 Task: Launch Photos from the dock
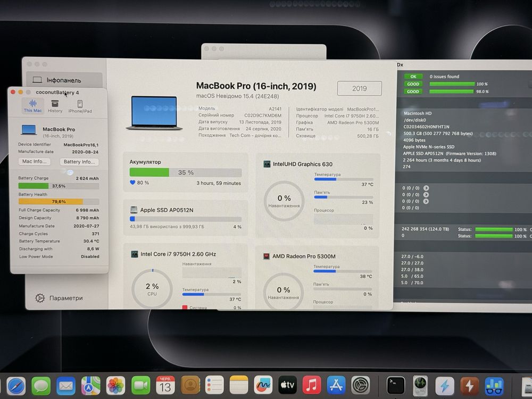pyautogui.click(x=115, y=386)
